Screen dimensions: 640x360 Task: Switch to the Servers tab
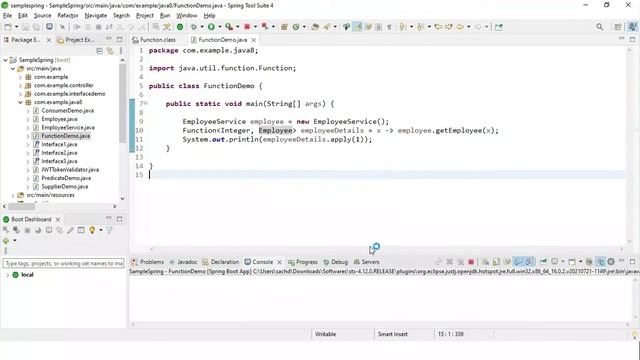(x=367, y=262)
